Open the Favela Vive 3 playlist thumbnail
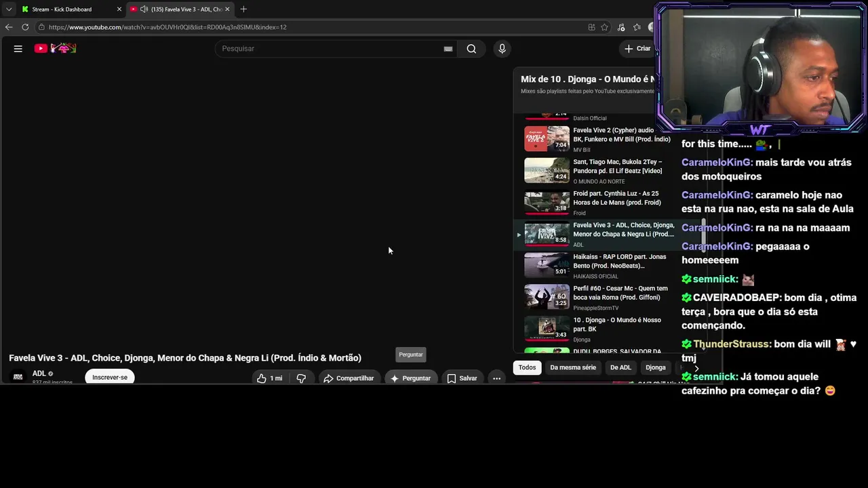The width and height of the screenshot is (868, 488). coord(547,234)
